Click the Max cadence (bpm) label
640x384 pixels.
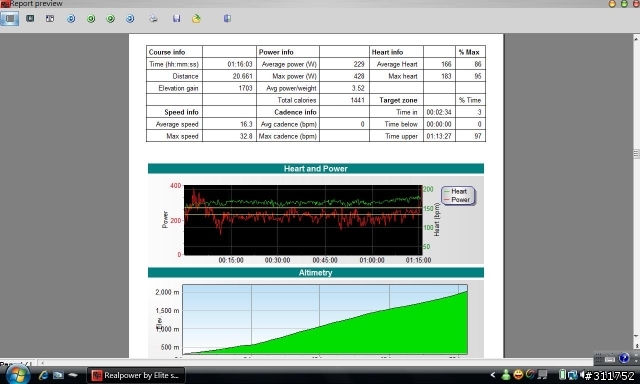287,136
